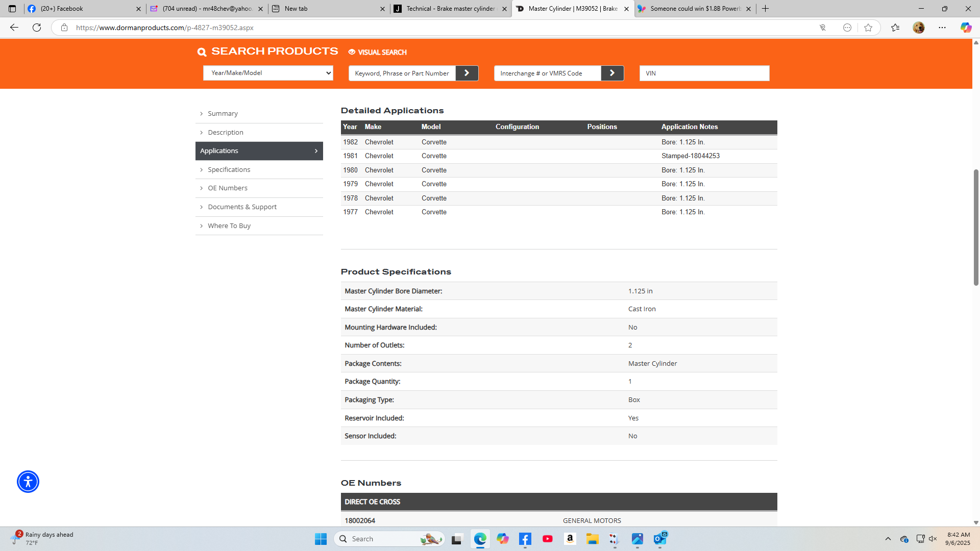This screenshot has height=551, width=980.
Task: Add page to favorites star icon
Action: [868, 28]
